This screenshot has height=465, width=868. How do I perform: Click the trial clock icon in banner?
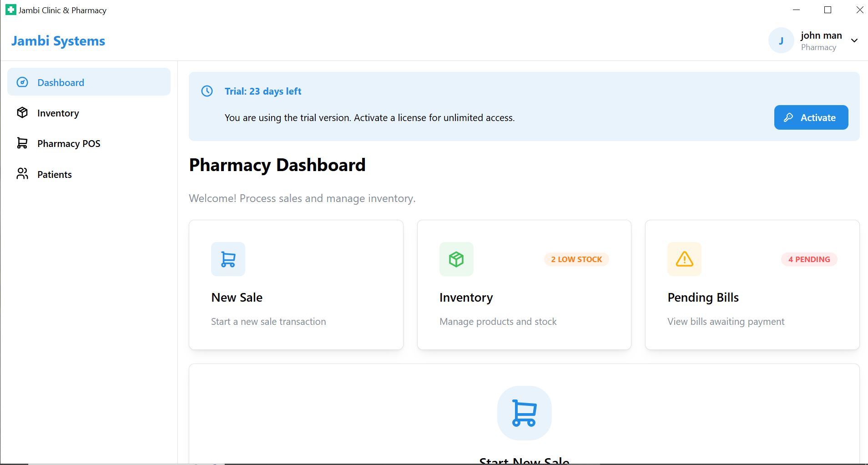207,91
